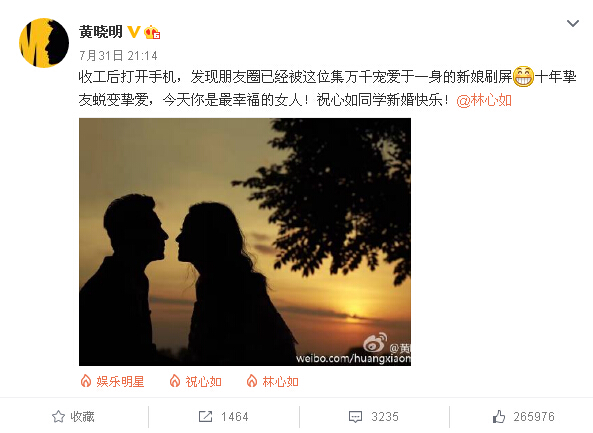Image resolution: width=593 pixels, height=433 pixels.
Task: Open the 祝心如 topic tag
Action: [x=203, y=382]
